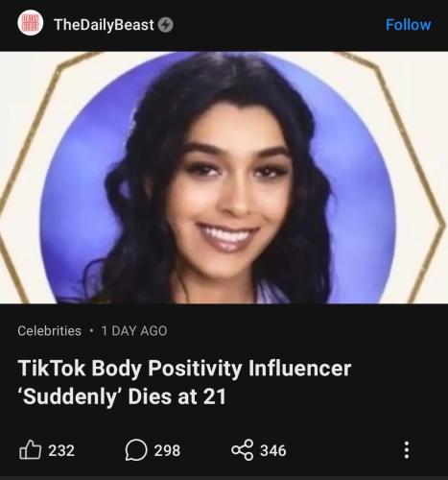Click the dot separator after Celebrities
This screenshot has width=448, height=480.
click(x=91, y=331)
